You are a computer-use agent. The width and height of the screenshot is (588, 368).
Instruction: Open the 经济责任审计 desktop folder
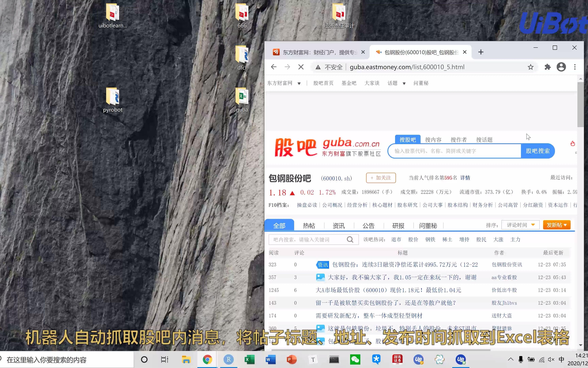click(x=339, y=16)
